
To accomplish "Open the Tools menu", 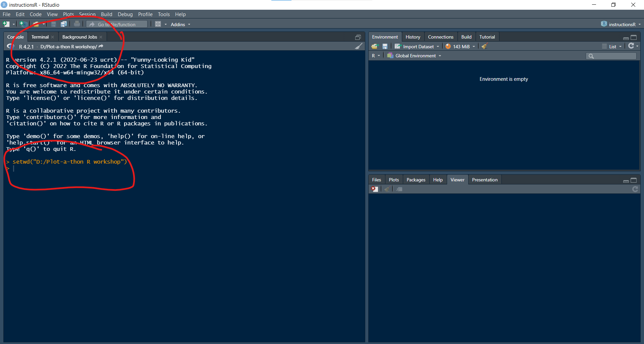I will (x=164, y=14).
